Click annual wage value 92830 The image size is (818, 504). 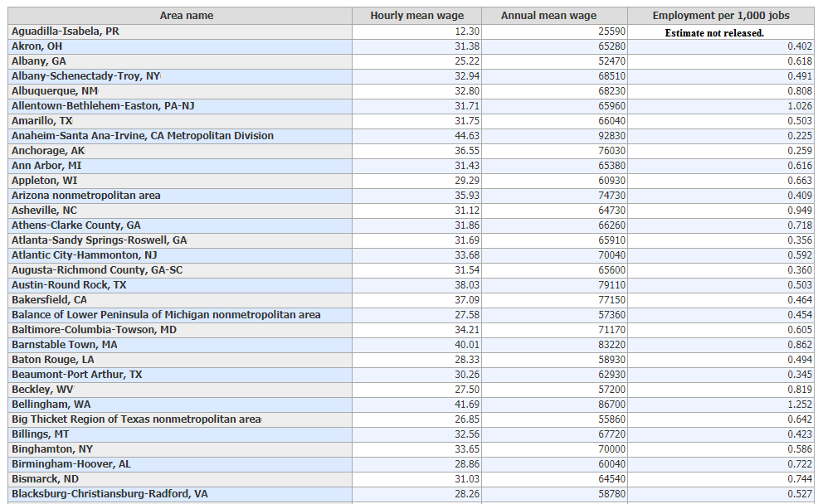611,135
